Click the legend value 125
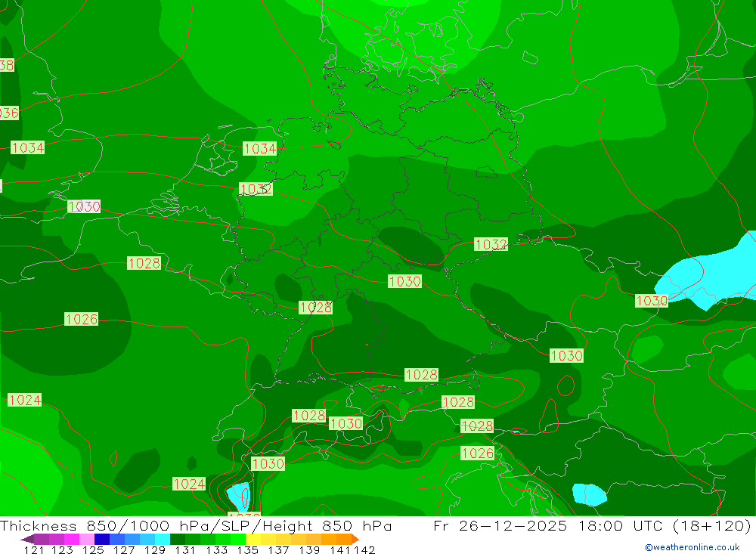 (x=93, y=549)
